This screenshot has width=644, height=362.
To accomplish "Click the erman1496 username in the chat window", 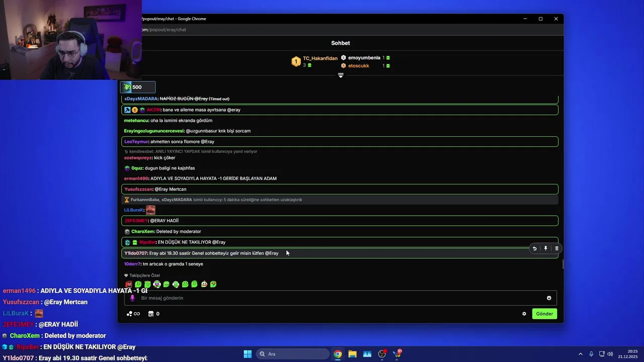I will click(136, 178).
